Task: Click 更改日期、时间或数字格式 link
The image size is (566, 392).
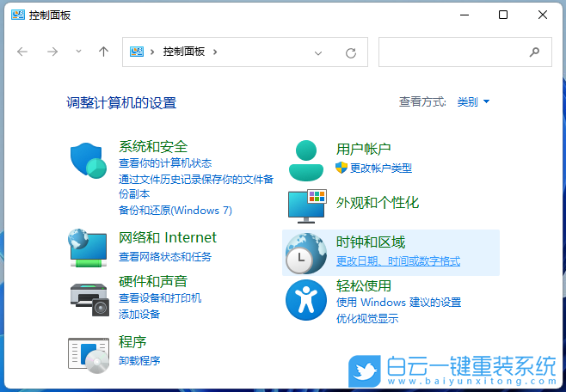Action: pyautogui.click(x=398, y=261)
